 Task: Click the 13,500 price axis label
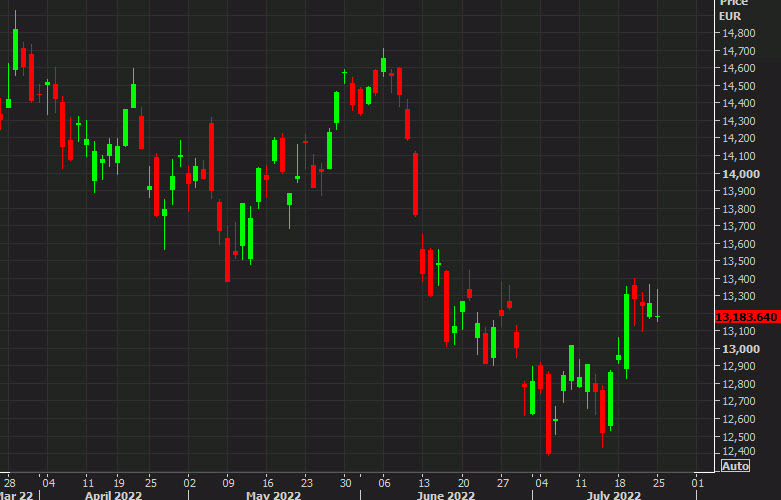tap(739, 261)
